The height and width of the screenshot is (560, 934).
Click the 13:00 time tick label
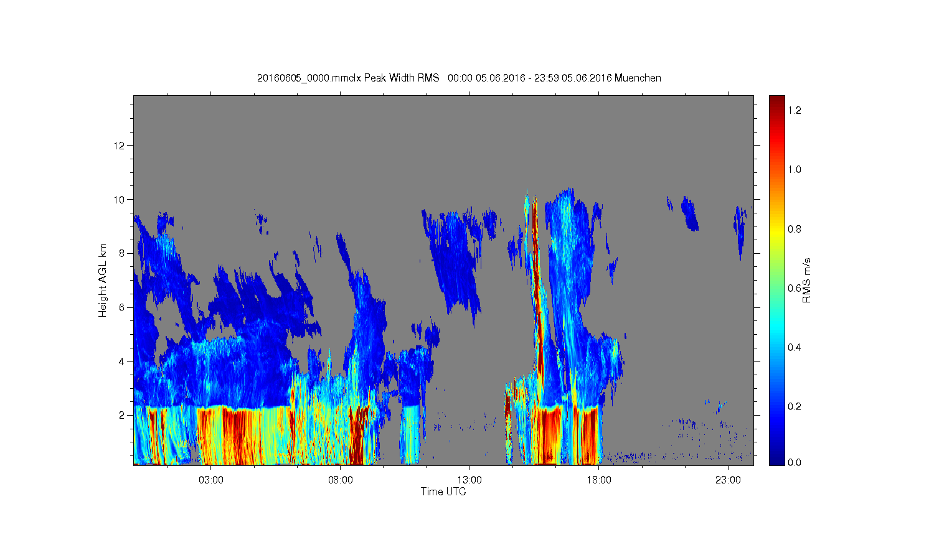[469, 480]
